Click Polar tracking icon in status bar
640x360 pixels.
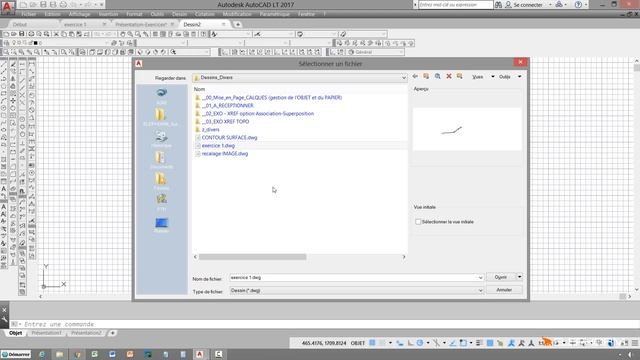coord(420,343)
